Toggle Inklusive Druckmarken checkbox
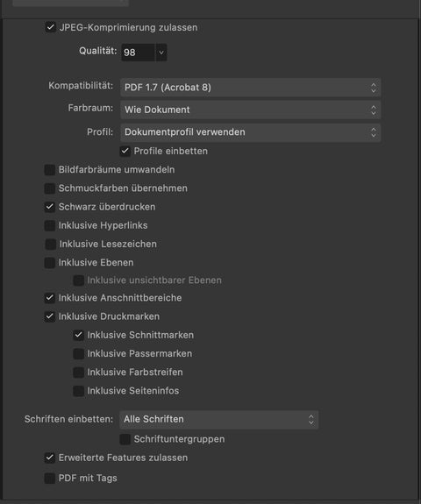The image size is (421, 504). point(50,316)
